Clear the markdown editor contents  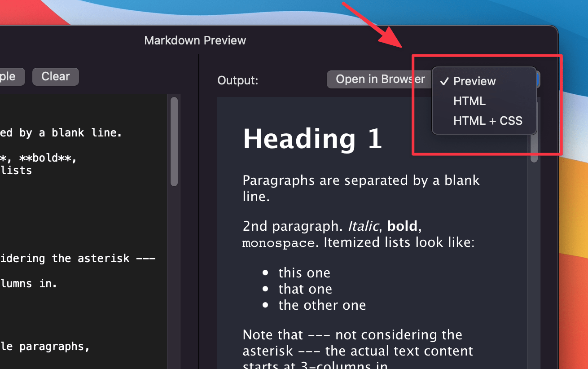click(x=55, y=76)
